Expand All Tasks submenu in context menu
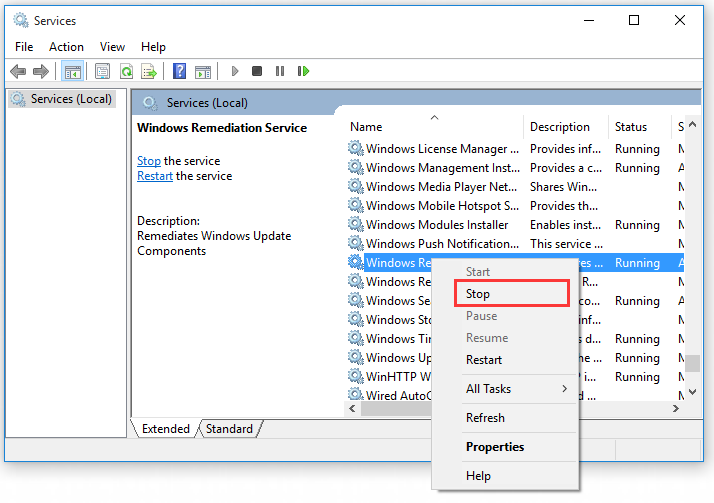714x503 pixels. coord(505,389)
